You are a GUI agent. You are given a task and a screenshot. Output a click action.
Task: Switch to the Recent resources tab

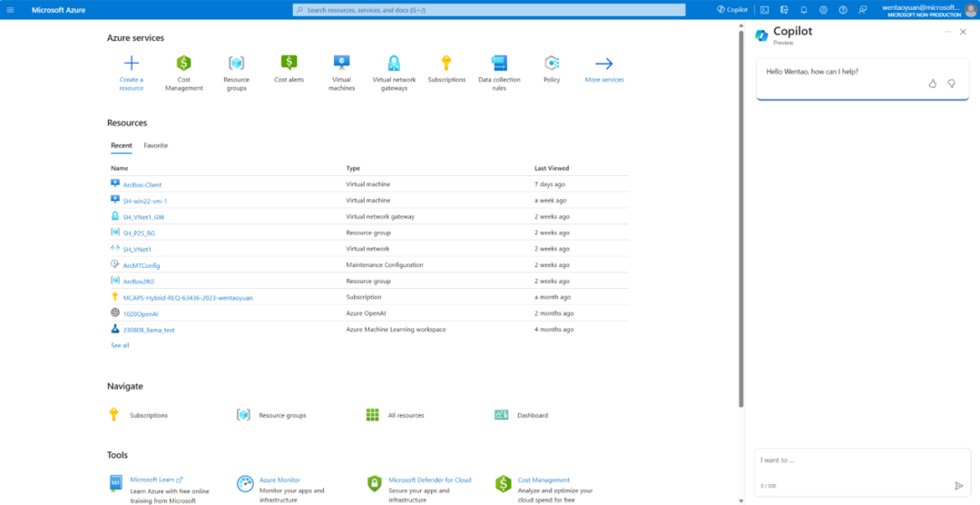click(x=122, y=145)
